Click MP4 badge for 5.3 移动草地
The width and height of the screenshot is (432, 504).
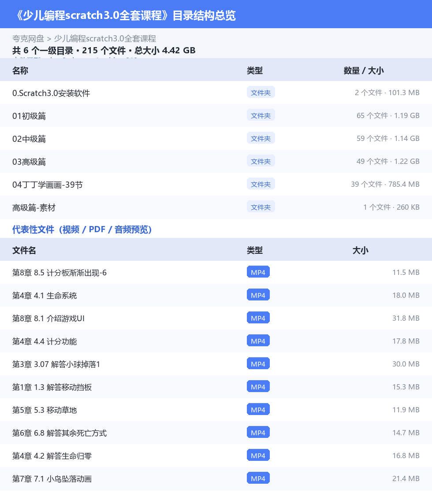click(x=258, y=410)
